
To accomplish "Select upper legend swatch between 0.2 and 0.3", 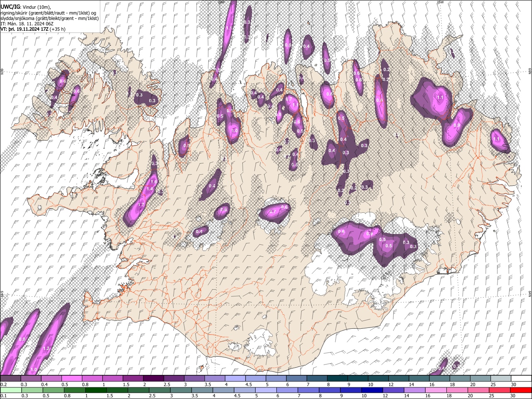I will click(11, 379).
